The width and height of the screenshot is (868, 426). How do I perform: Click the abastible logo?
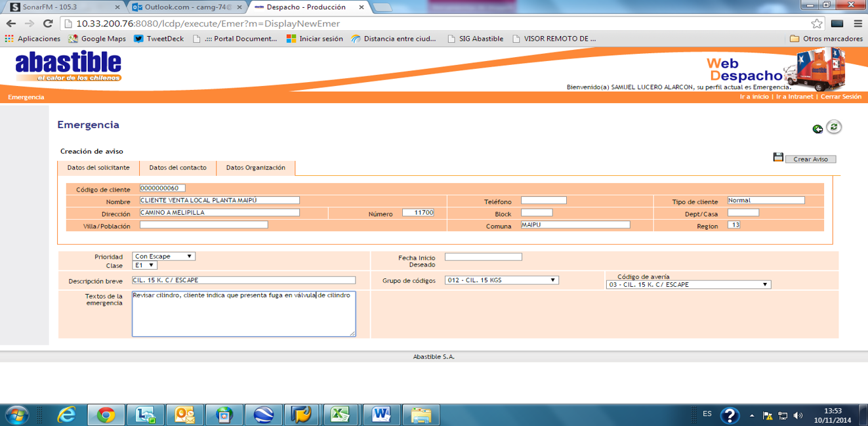68,66
